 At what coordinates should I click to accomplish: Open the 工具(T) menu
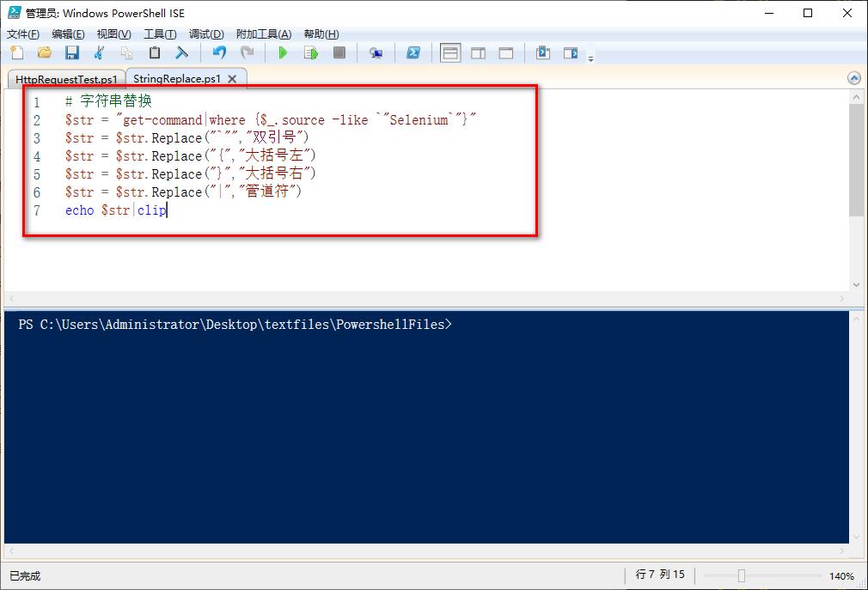tap(160, 34)
